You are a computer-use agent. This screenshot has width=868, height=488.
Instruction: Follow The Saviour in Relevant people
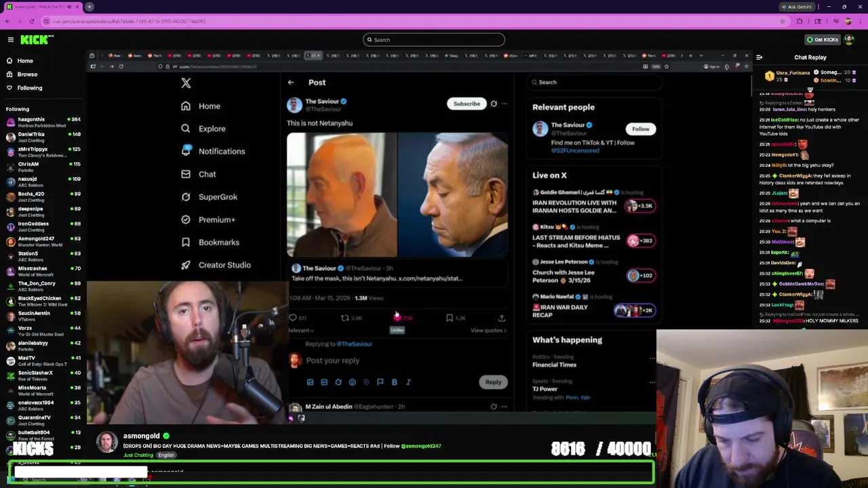click(x=640, y=129)
